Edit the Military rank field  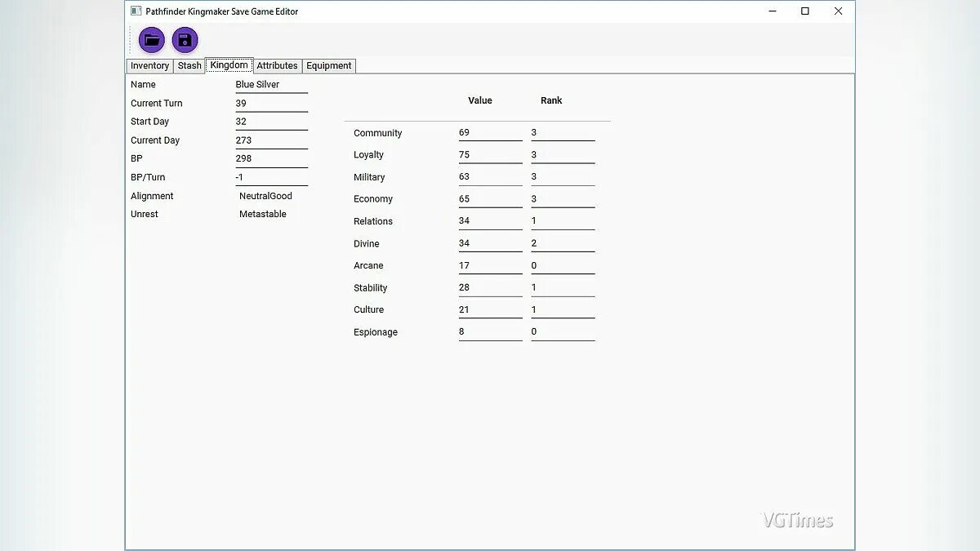[x=563, y=177]
